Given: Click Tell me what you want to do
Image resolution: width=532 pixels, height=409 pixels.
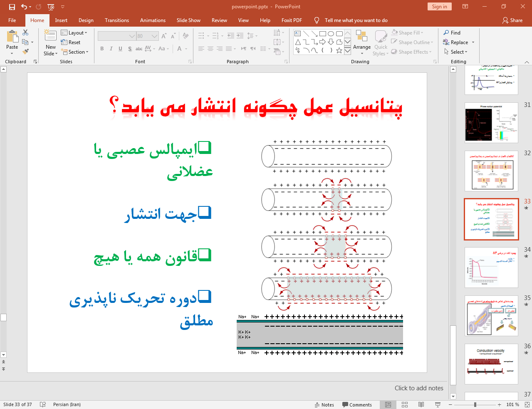Looking at the screenshot, I should (x=356, y=20).
